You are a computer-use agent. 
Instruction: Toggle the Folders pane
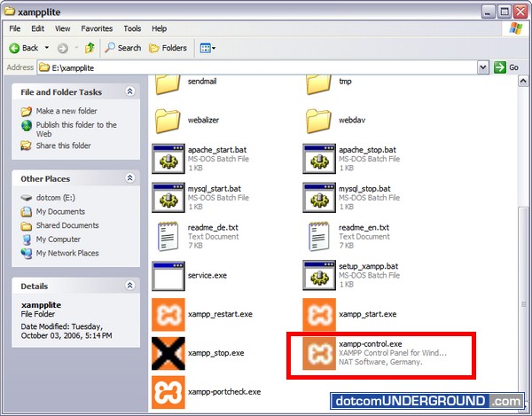(168, 48)
